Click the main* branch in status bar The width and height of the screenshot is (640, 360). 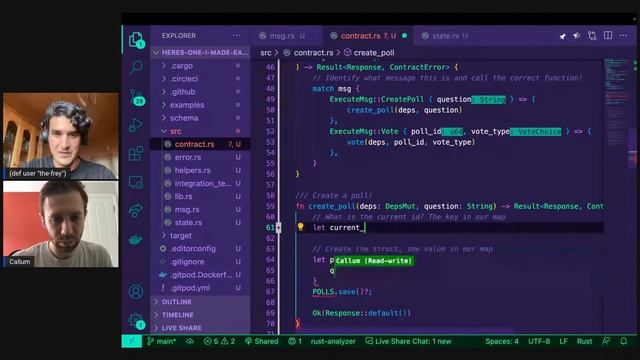point(162,341)
